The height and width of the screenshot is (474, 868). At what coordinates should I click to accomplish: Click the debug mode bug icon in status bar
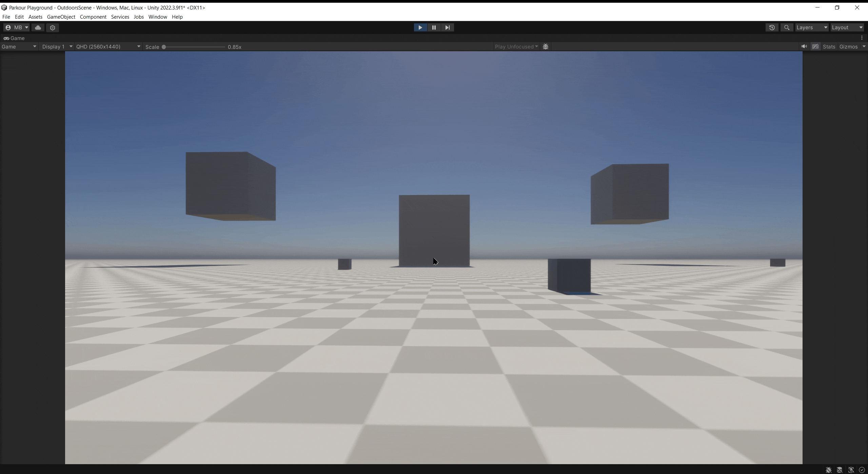[x=828, y=470]
